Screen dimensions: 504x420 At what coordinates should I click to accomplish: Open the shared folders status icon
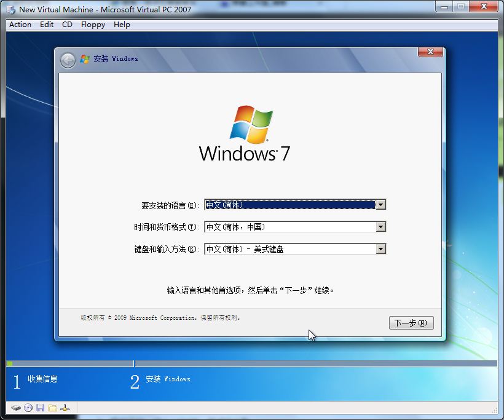(52, 407)
